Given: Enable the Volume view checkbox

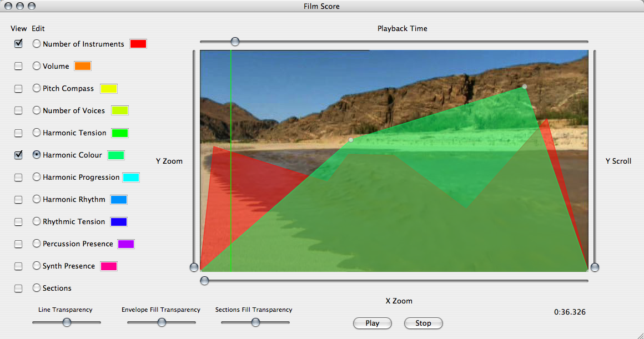Looking at the screenshot, I should pos(18,66).
